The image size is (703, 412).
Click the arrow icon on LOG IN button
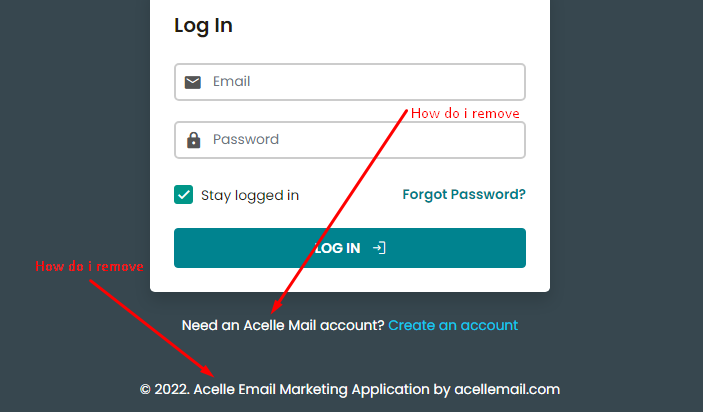click(379, 248)
